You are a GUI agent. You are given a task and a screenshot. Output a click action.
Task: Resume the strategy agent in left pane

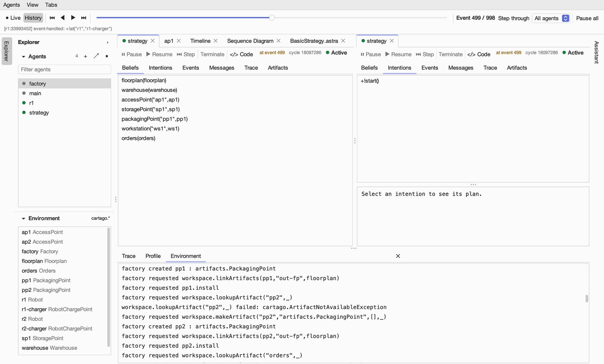coord(159,54)
